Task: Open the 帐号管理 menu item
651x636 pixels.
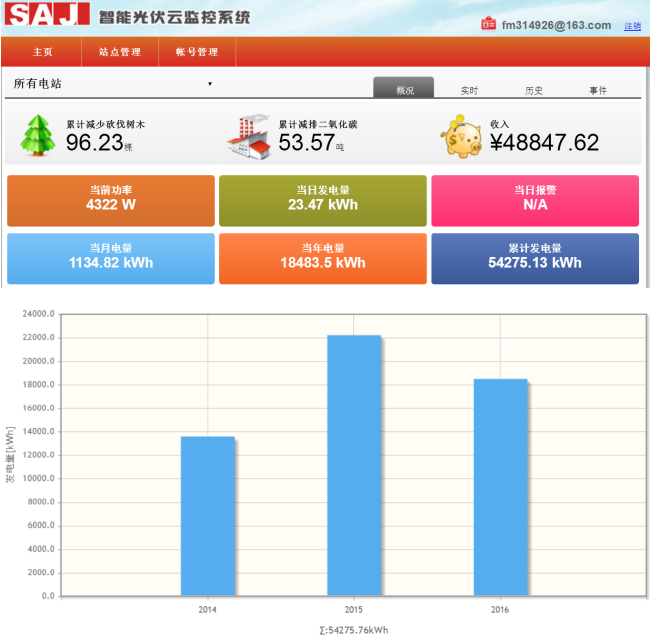Action: 195,51
